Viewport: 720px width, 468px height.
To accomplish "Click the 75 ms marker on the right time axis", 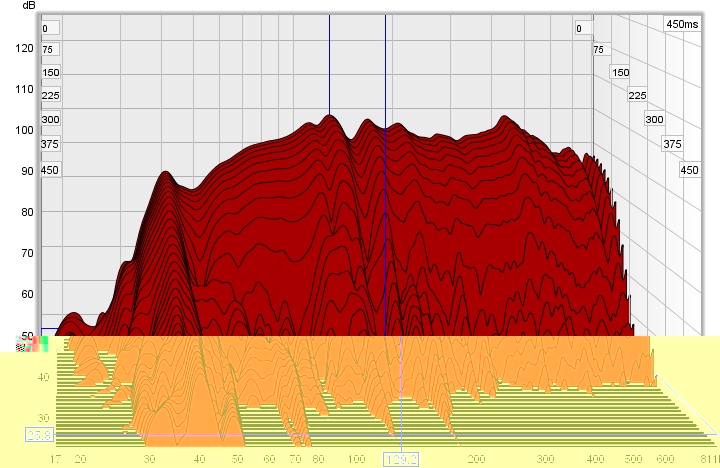I will click(599, 50).
